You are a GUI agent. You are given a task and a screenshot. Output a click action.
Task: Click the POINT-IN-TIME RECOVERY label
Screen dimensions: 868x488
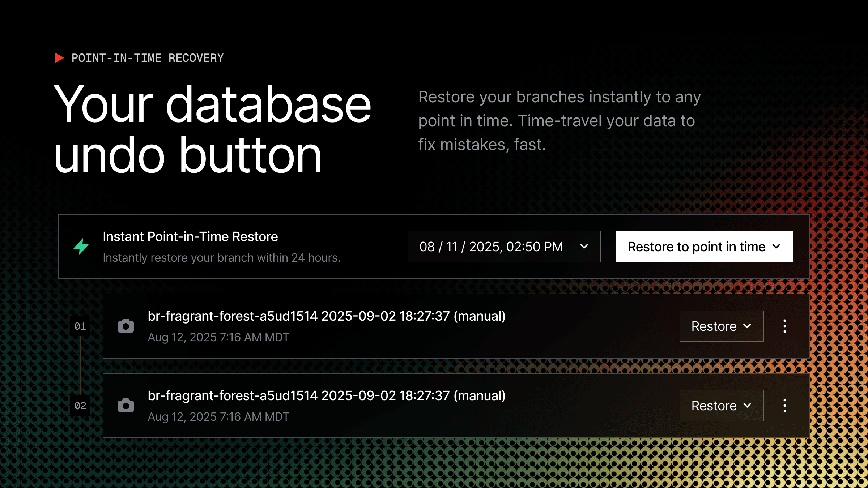148,58
